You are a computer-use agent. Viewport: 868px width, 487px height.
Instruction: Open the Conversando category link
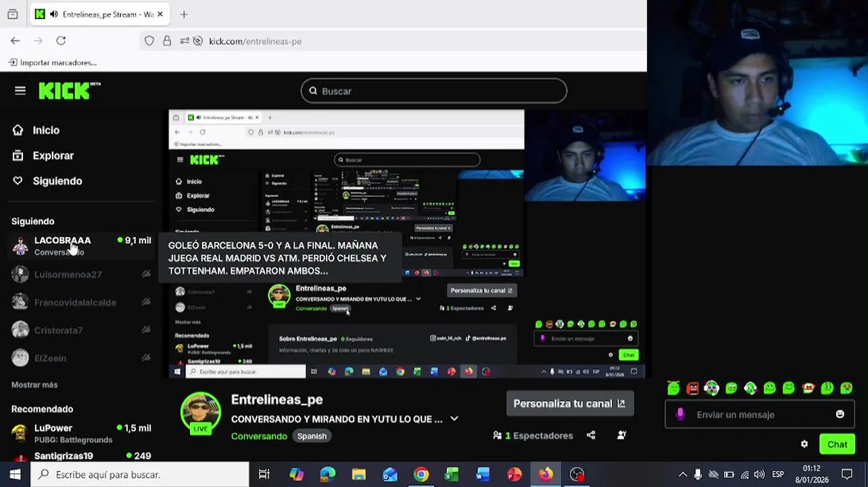click(259, 436)
